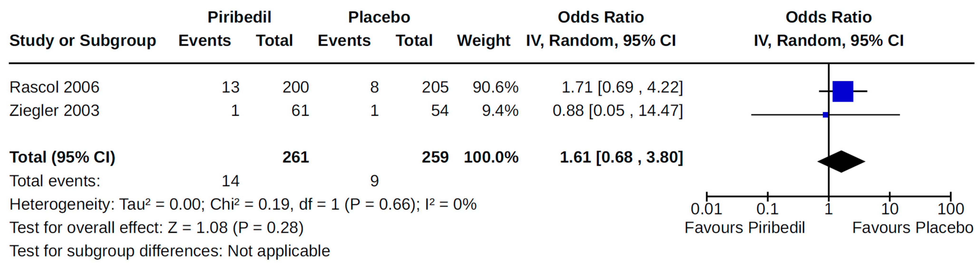Click the Study or Subgroup header
Viewport: 980px width, 266px height.
point(83,40)
